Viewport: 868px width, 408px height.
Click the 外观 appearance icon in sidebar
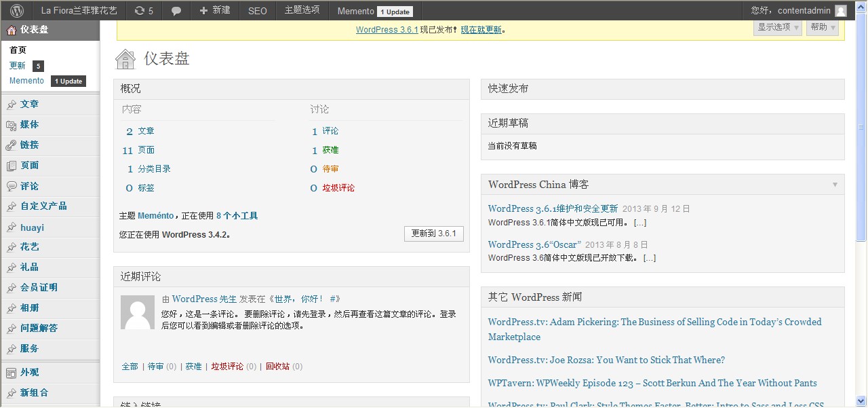pyautogui.click(x=11, y=373)
